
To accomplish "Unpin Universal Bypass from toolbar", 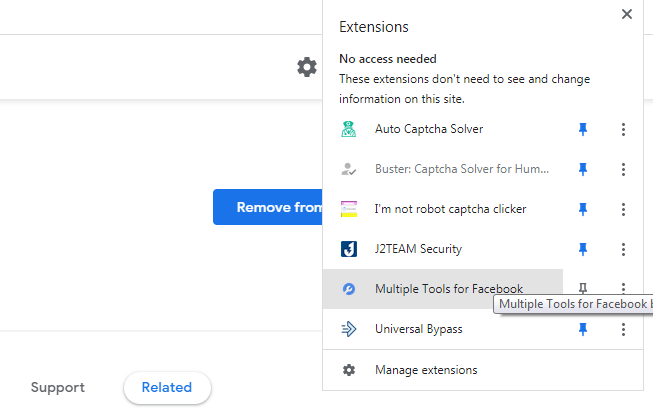I will point(583,329).
